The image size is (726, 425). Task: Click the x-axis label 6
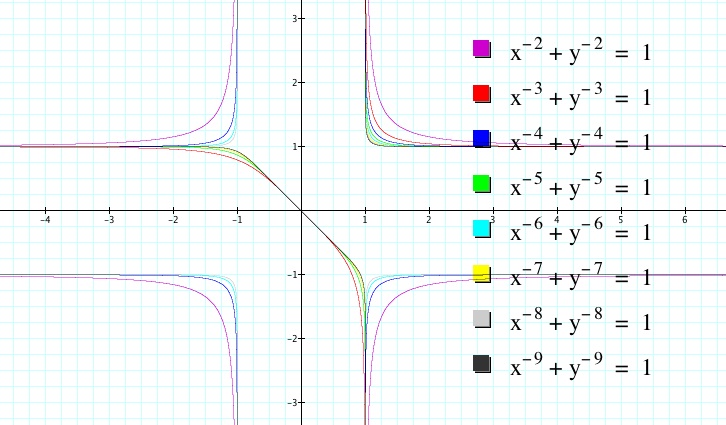click(685, 220)
